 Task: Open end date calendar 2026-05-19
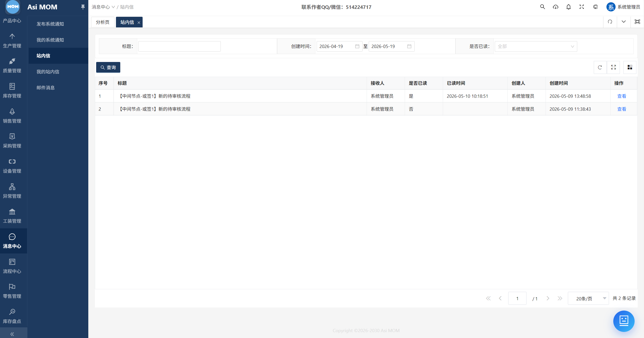391,46
